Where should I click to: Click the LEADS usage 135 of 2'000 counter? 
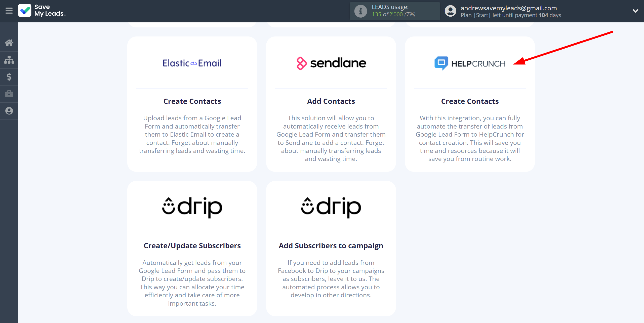click(x=393, y=14)
